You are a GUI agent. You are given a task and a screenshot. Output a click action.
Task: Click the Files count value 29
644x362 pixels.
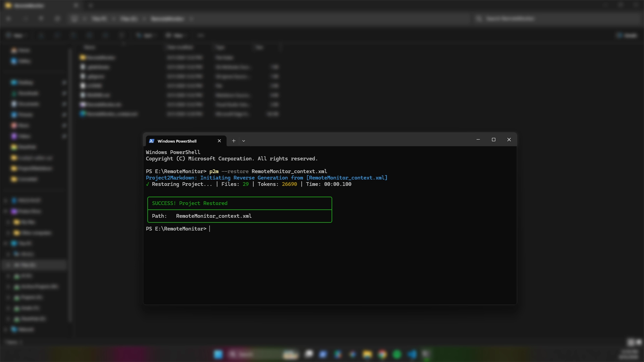click(x=246, y=184)
